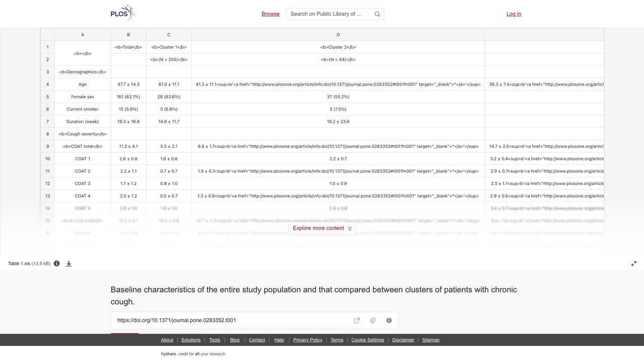Open Cookie Settings

368,340
